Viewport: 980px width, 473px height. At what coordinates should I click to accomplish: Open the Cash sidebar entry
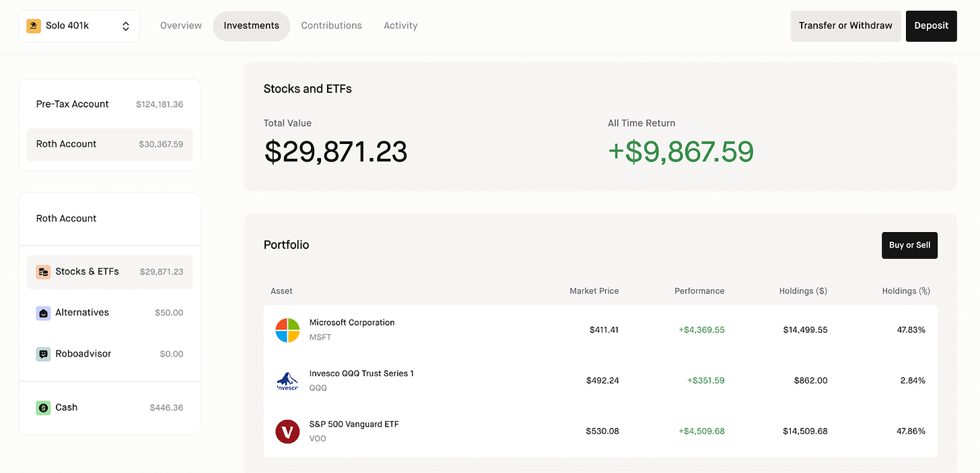(110, 408)
